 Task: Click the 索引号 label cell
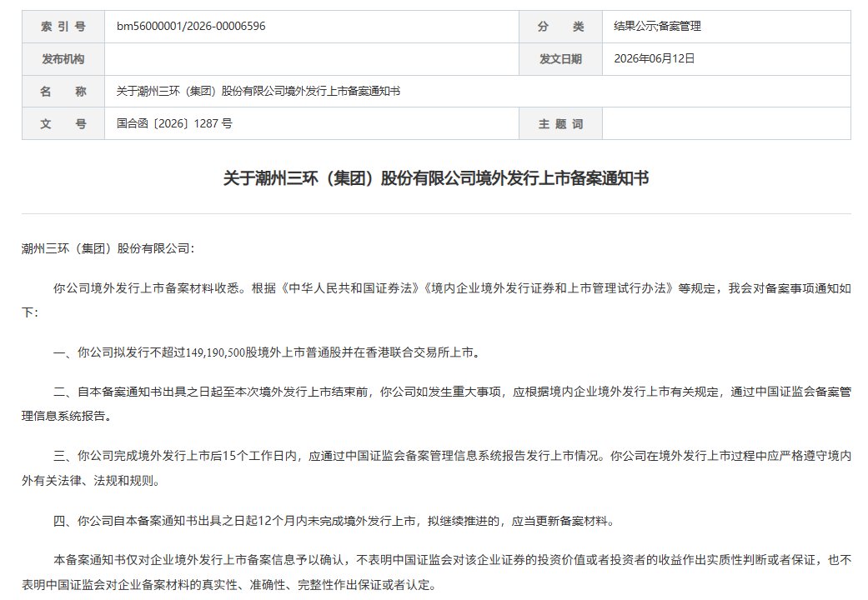click(x=63, y=27)
